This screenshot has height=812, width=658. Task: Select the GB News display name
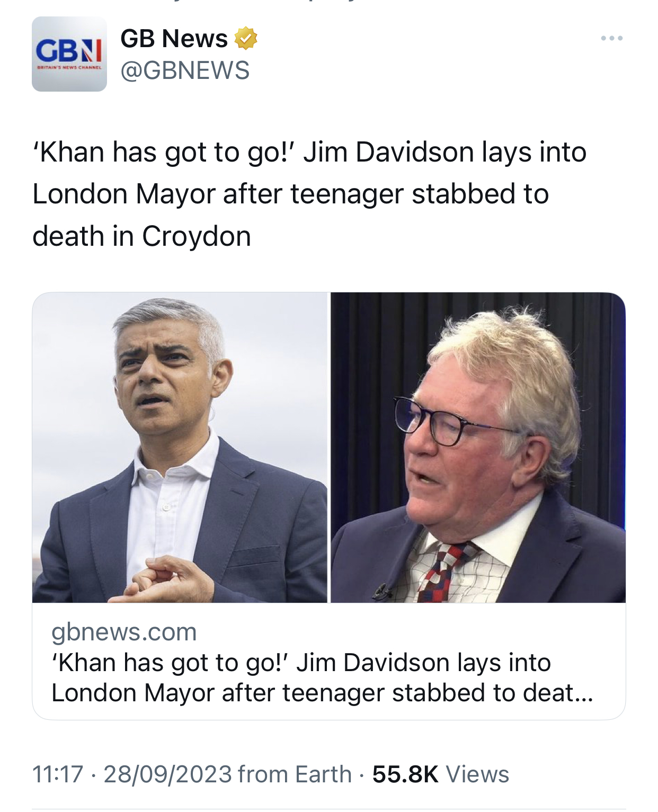tap(174, 38)
